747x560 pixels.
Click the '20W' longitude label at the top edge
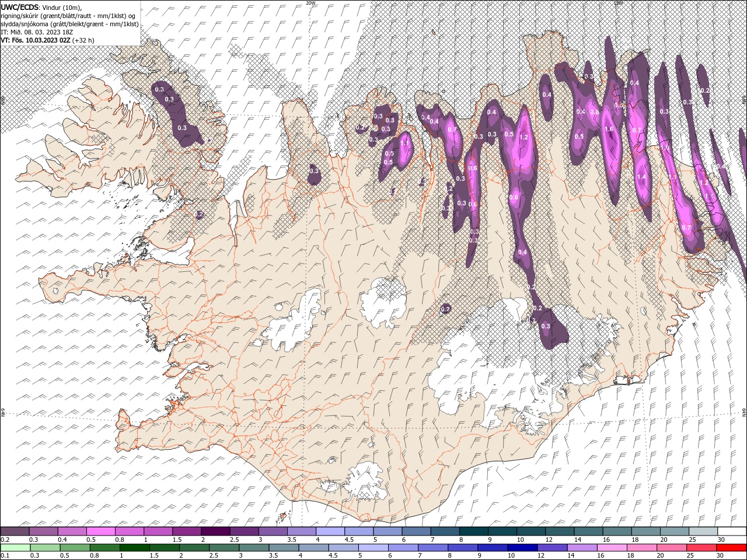310,3
